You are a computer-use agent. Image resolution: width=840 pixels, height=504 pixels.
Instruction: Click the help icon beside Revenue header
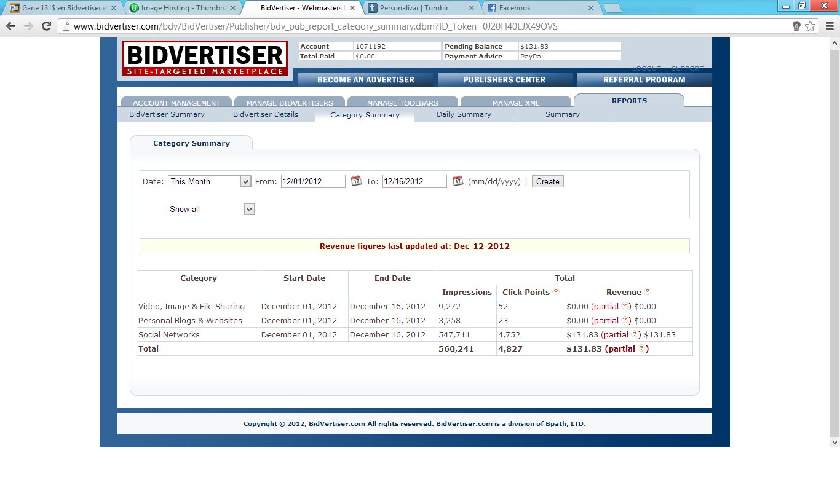tap(647, 291)
